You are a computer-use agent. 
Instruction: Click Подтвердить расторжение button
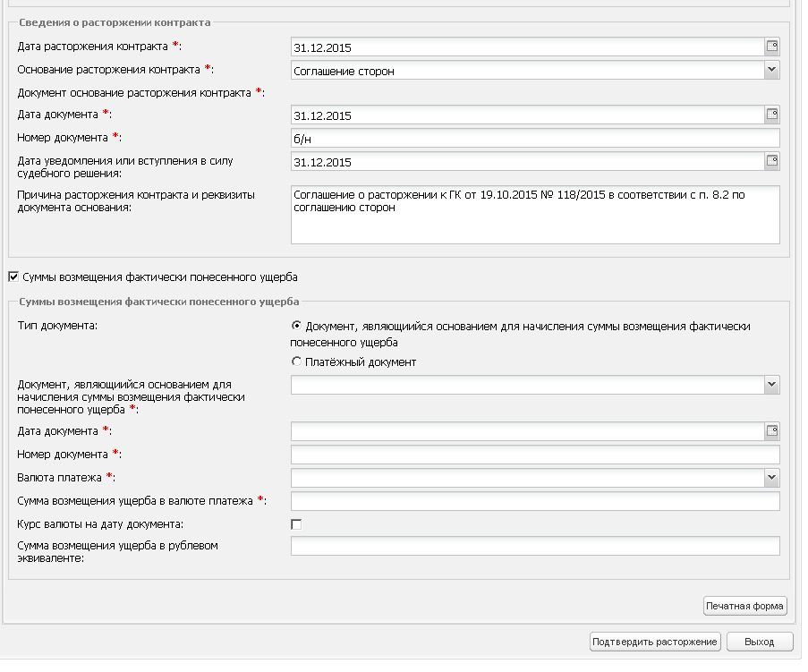(x=654, y=642)
